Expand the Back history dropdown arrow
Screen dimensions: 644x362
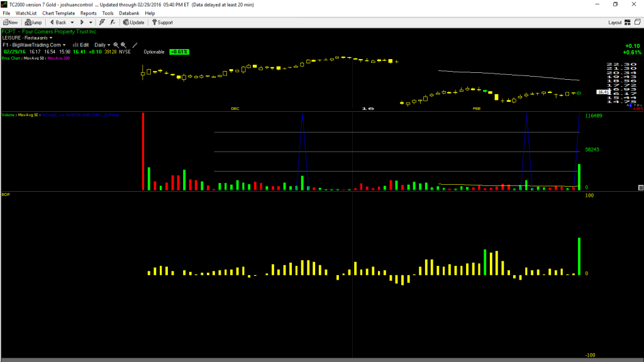click(72, 22)
